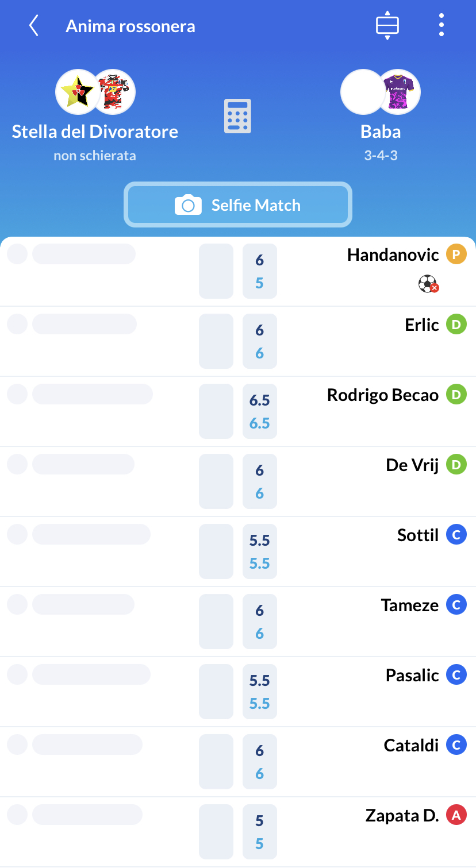Tap the goal conceded ball icon under Handanovic
476x868 pixels.
coord(428,284)
